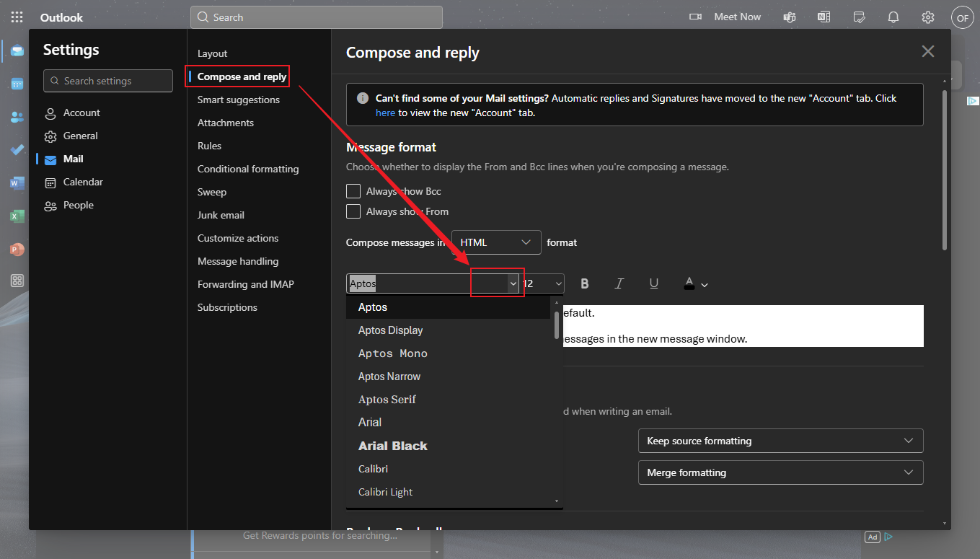Open the Teams icon in header
This screenshot has height=559, width=980.
tap(790, 17)
